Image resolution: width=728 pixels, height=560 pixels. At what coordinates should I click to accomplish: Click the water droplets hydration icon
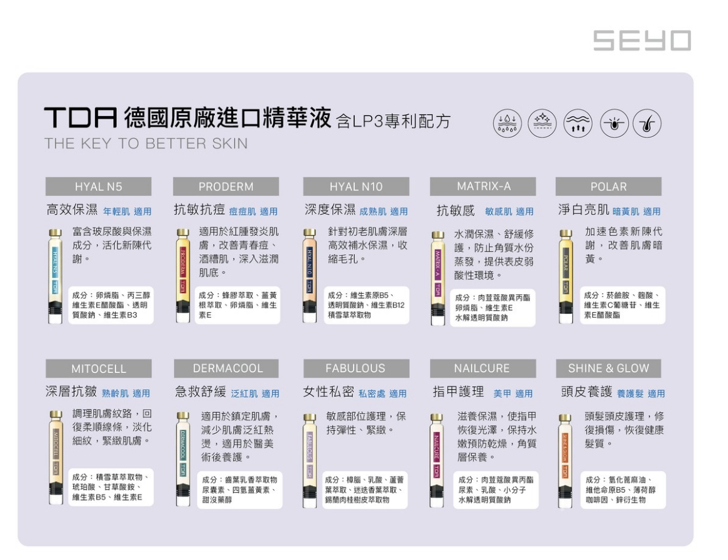coord(507,124)
